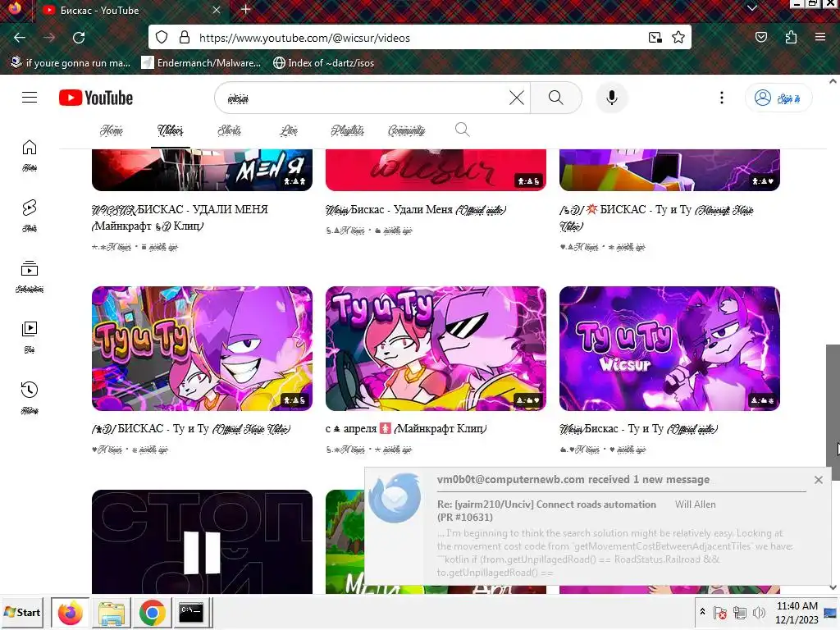This screenshot has width=840, height=630.
Task: Go to YouTube home via logo
Action: tap(96, 98)
